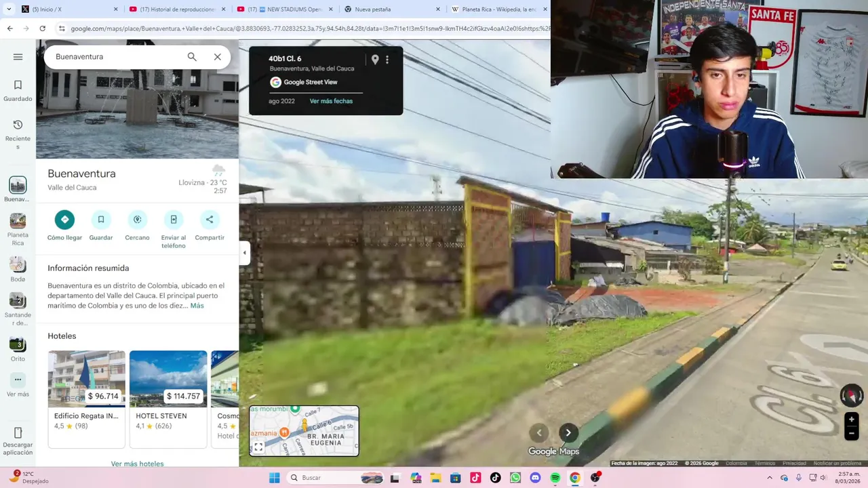Click the Cercano nearby button
868x488 pixels.
(x=137, y=220)
